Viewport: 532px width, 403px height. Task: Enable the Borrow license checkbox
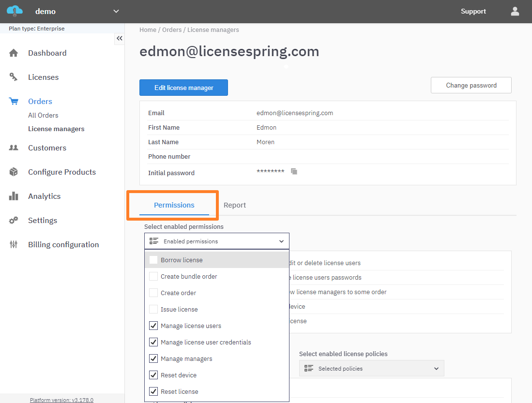(153, 260)
